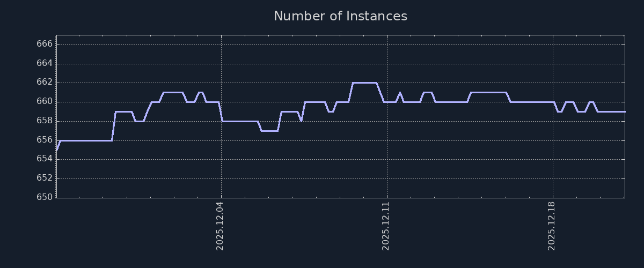Click the "Number of Instances" chart title
The image size is (644, 268).
[x=340, y=16]
